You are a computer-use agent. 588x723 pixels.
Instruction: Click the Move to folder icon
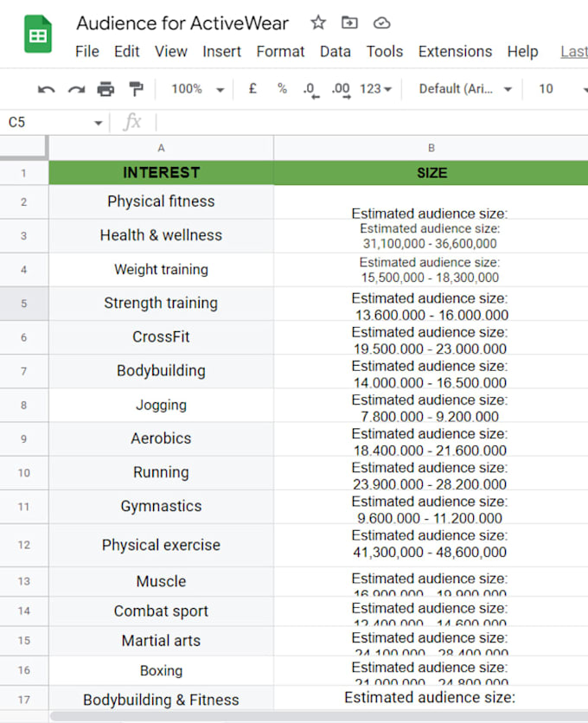click(x=349, y=23)
